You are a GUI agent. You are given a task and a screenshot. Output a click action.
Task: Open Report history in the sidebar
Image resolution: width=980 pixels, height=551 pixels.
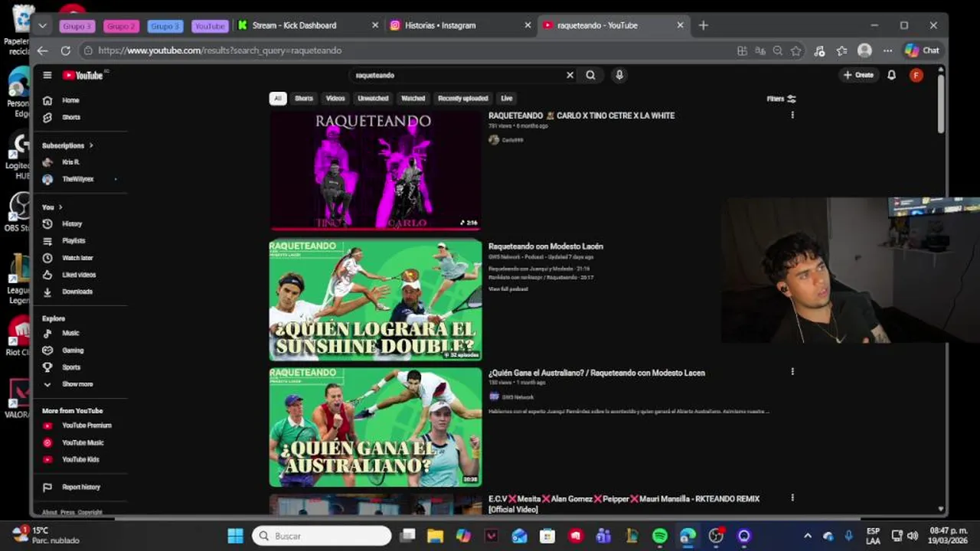80,487
